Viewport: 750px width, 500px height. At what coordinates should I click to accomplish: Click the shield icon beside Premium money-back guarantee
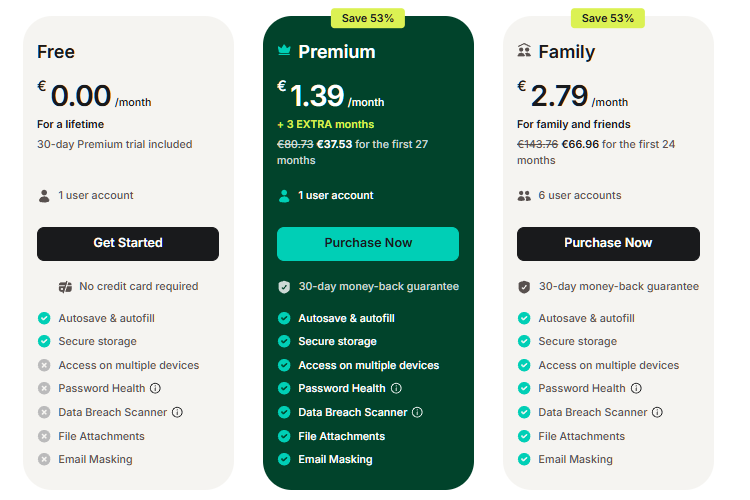click(x=284, y=287)
